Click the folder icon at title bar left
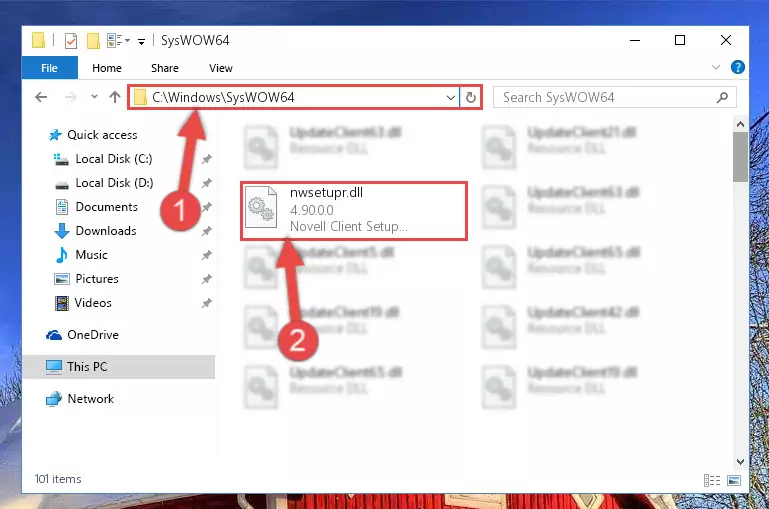 38,40
